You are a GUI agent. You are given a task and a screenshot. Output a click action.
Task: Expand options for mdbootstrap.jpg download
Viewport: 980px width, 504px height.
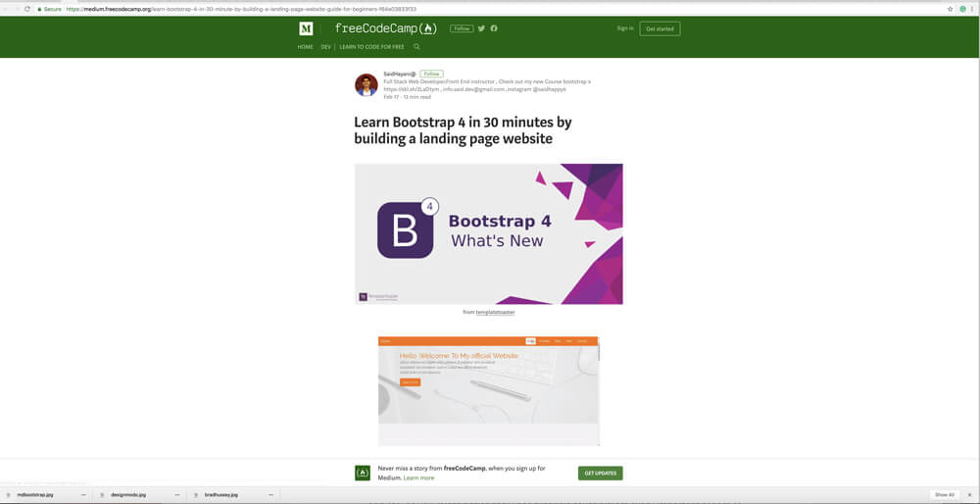click(x=83, y=494)
